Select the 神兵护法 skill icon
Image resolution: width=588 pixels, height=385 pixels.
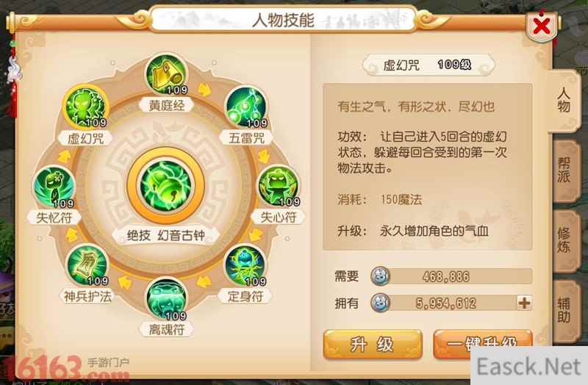tap(87, 265)
